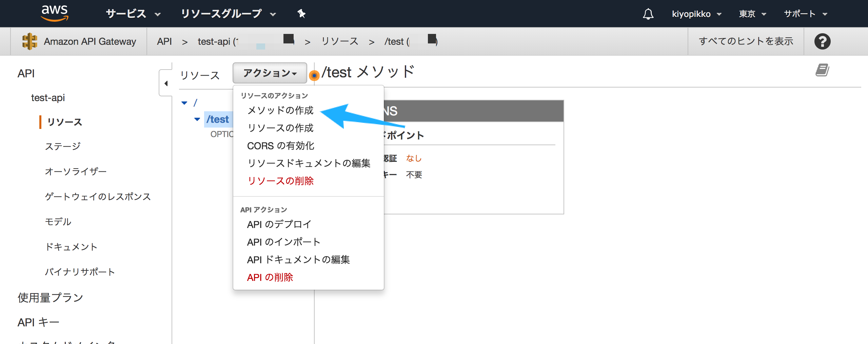This screenshot has width=868, height=344.
Task: Open the サービス dropdown menu
Action: coord(133,14)
